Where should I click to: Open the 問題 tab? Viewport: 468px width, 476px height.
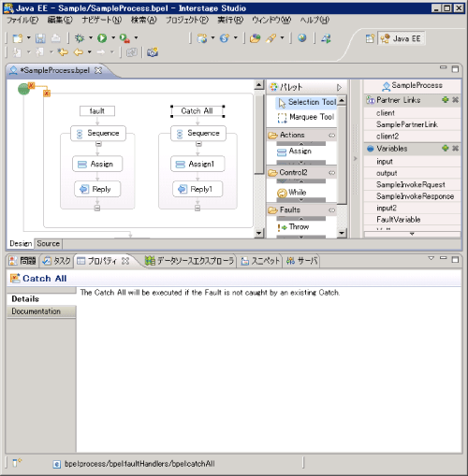click(22, 261)
